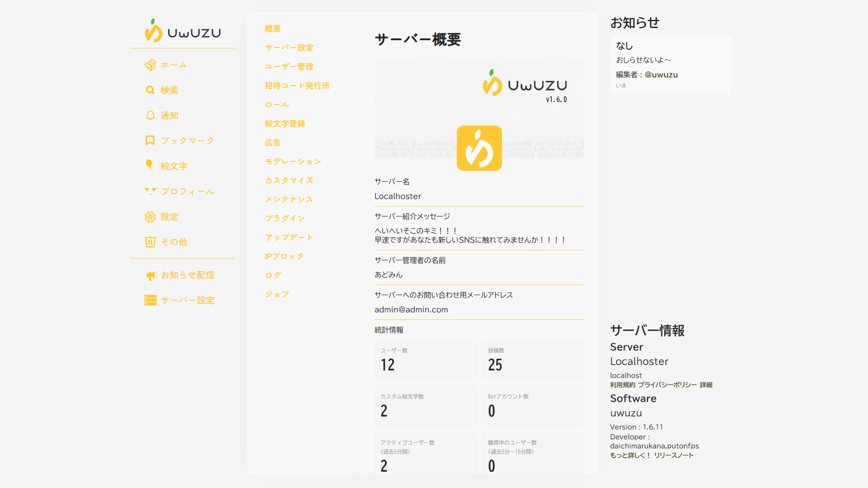Click the notification bell icon
Screen dimensions: 868x488
(150, 116)
